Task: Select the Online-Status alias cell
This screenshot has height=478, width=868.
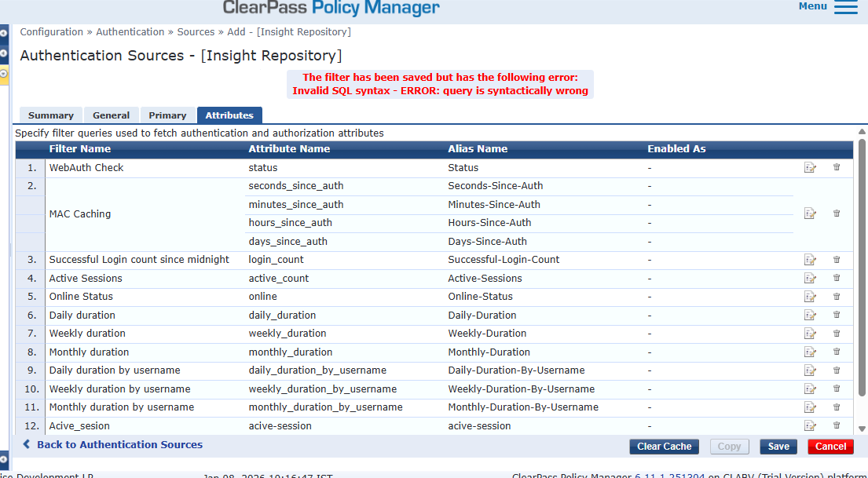Action: (x=480, y=297)
